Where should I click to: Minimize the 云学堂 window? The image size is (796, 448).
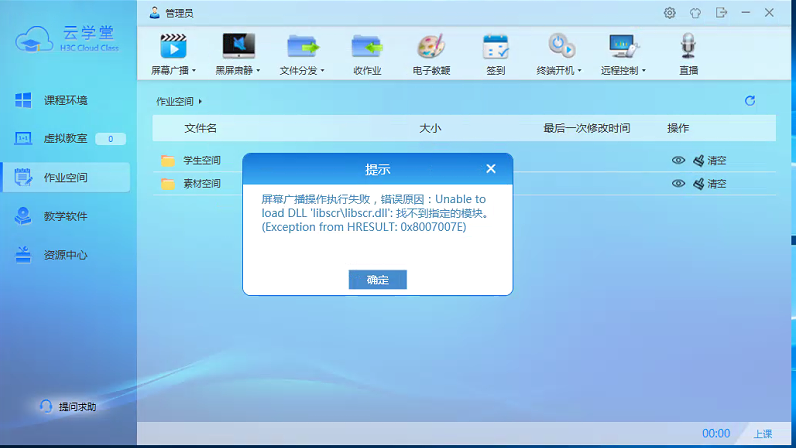click(x=746, y=13)
